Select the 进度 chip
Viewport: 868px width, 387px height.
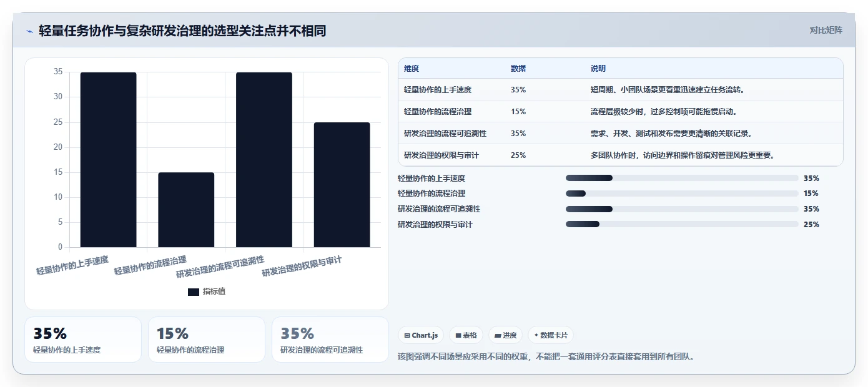tap(505, 335)
